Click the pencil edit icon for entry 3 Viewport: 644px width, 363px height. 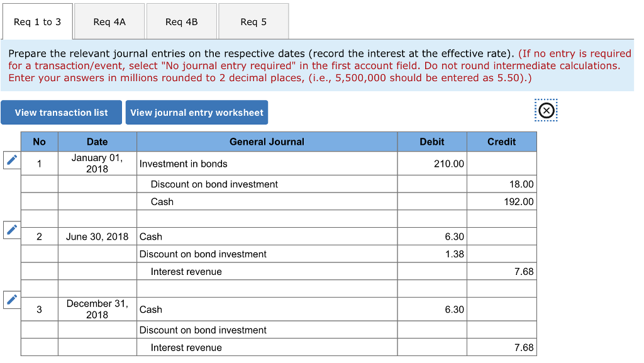(12, 299)
